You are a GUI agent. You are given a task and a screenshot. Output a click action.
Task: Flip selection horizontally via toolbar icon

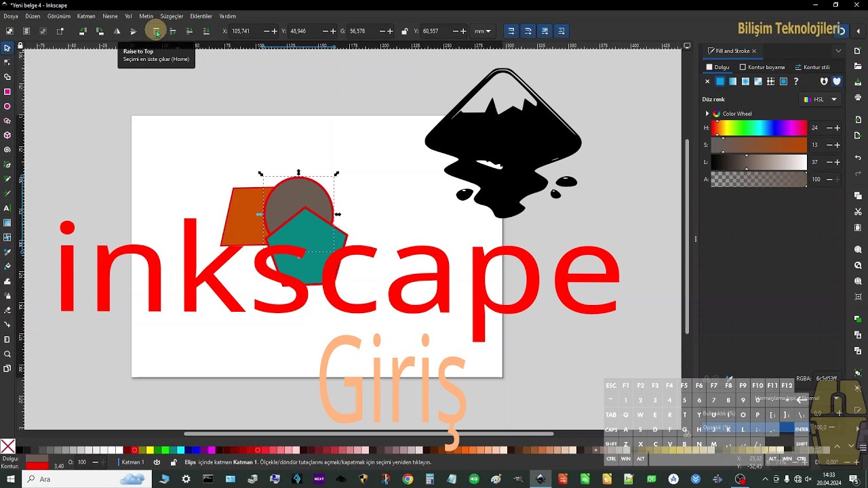(x=117, y=31)
